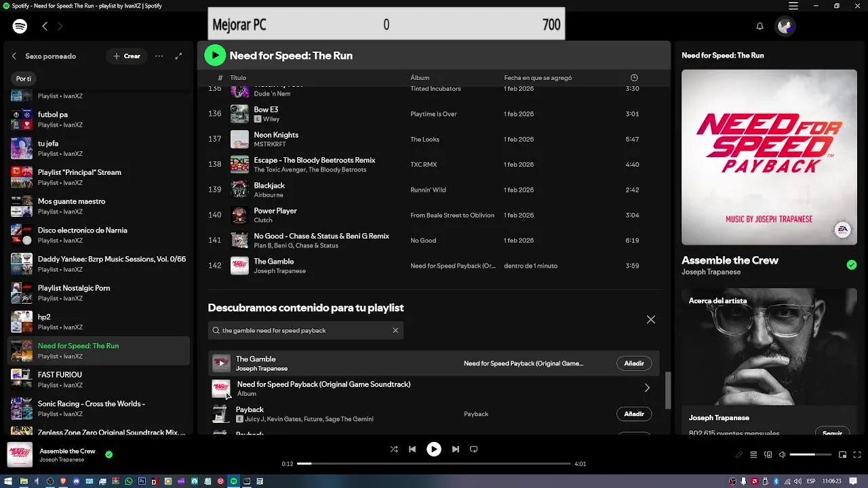868x488 pixels.
Task: Add Payback by Juicy J with Añadir
Action: tap(634, 414)
